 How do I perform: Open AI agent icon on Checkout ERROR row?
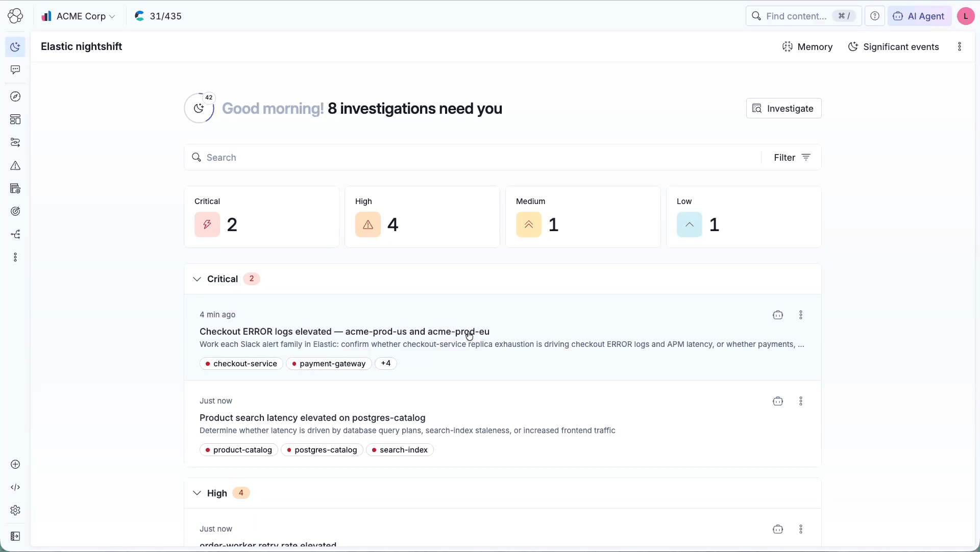tap(778, 315)
